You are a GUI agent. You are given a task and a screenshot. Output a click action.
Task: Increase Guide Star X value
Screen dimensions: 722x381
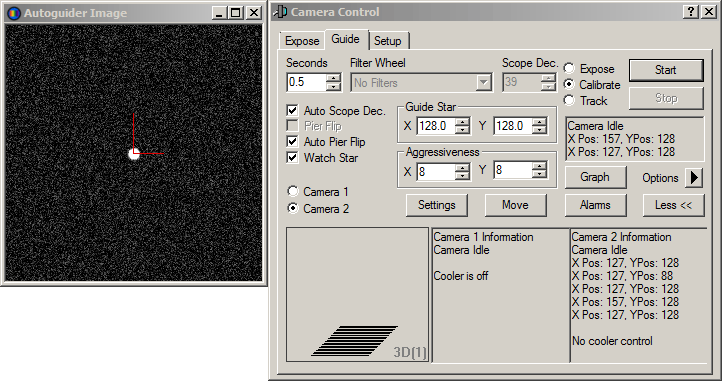pos(462,121)
